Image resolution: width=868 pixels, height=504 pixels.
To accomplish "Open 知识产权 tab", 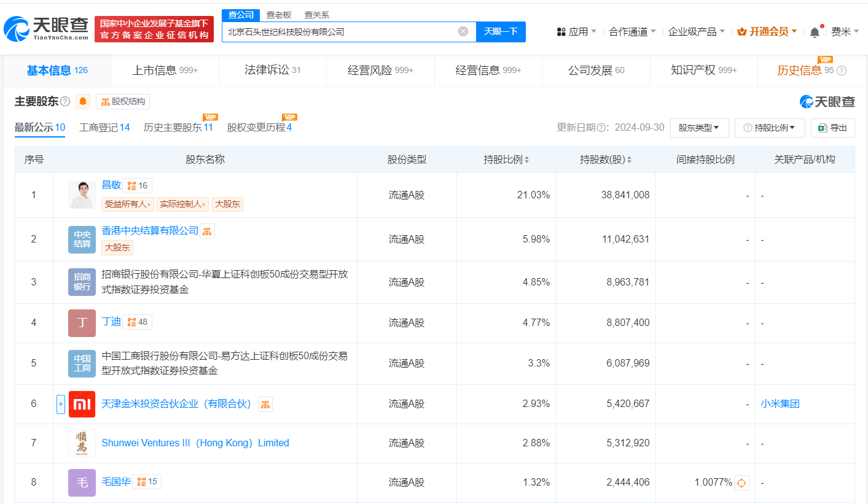I will click(x=704, y=71).
